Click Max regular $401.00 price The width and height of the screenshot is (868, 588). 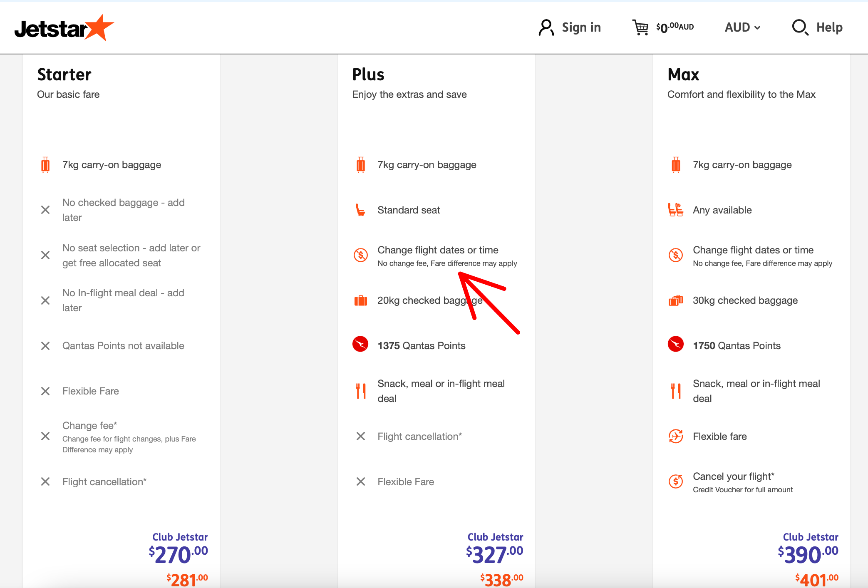817,580
